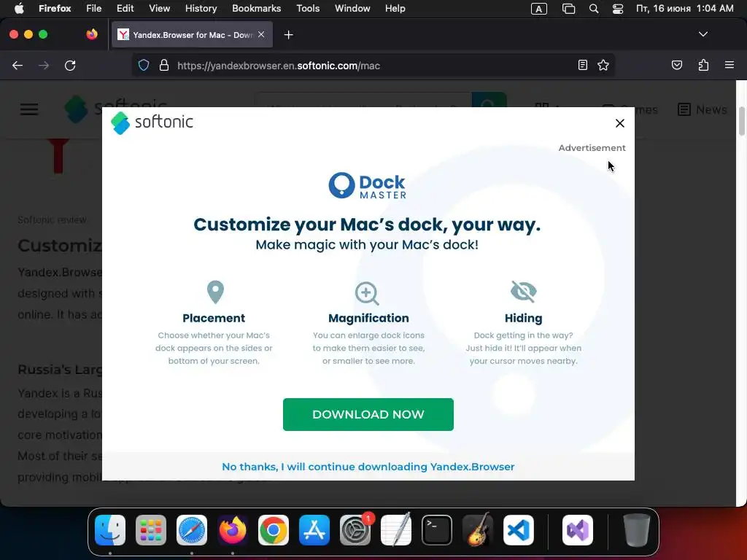Open the Firefox menu in menu bar
The image size is (747, 560).
click(55, 8)
